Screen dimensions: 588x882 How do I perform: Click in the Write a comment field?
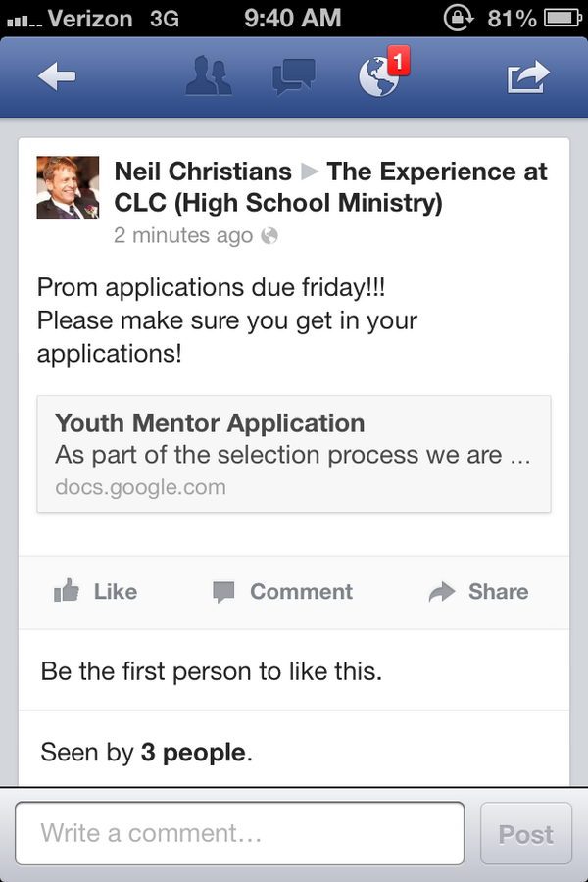[x=240, y=833]
